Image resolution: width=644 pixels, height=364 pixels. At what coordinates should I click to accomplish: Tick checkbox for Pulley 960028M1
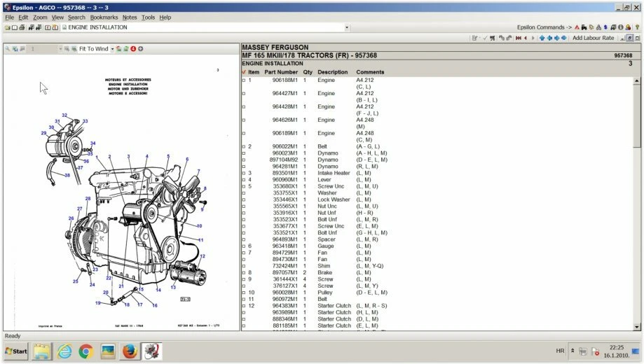click(x=244, y=293)
